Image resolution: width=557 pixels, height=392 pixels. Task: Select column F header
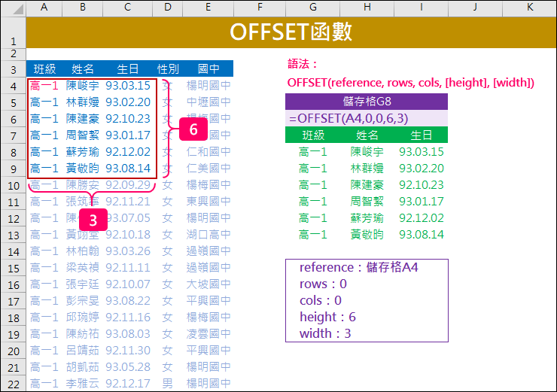click(260, 8)
